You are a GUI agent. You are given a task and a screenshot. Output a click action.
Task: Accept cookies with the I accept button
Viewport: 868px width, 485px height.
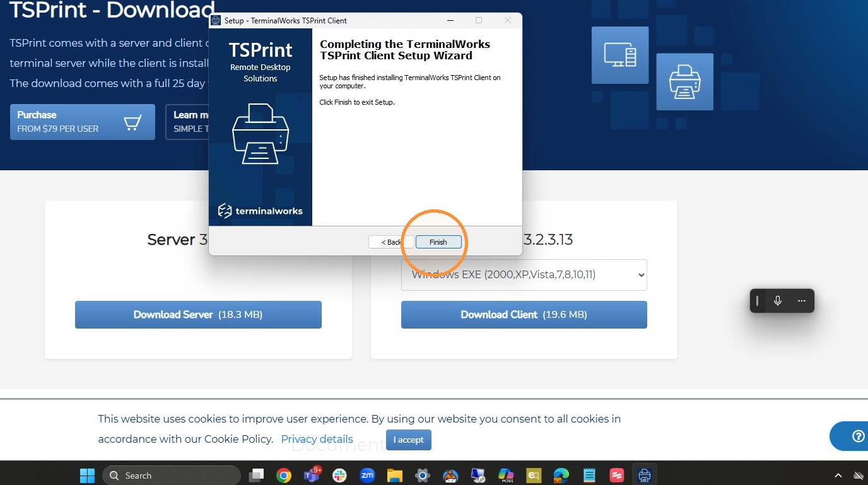click(x=409, y=440)
